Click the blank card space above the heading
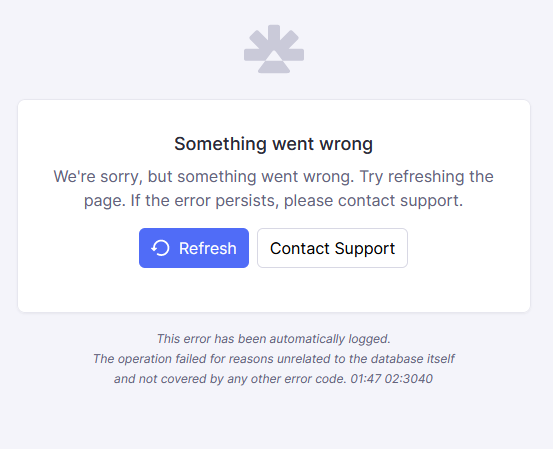The height and width of the screenshot is (449, 553). [274, 116]
